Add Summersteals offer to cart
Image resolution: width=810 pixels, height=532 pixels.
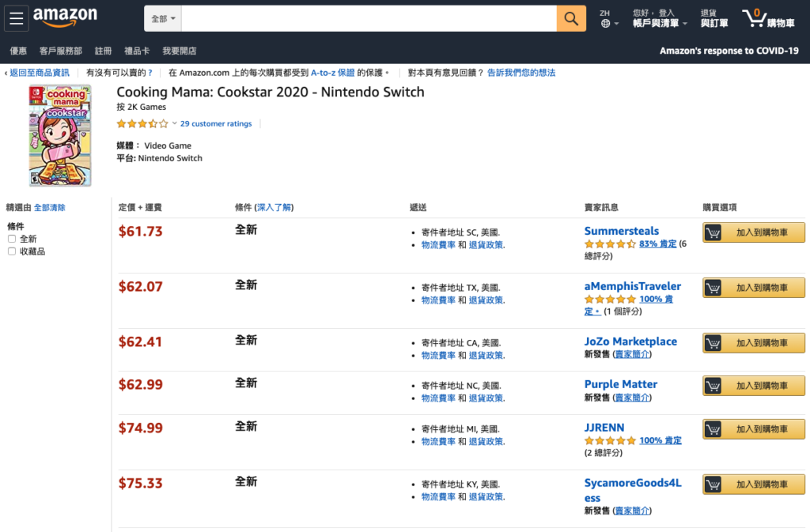[x=753, y=232]
